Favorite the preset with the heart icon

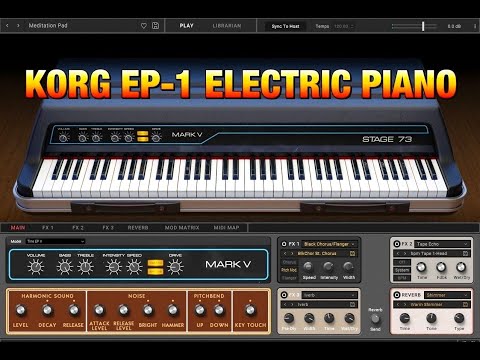[144, 26]
